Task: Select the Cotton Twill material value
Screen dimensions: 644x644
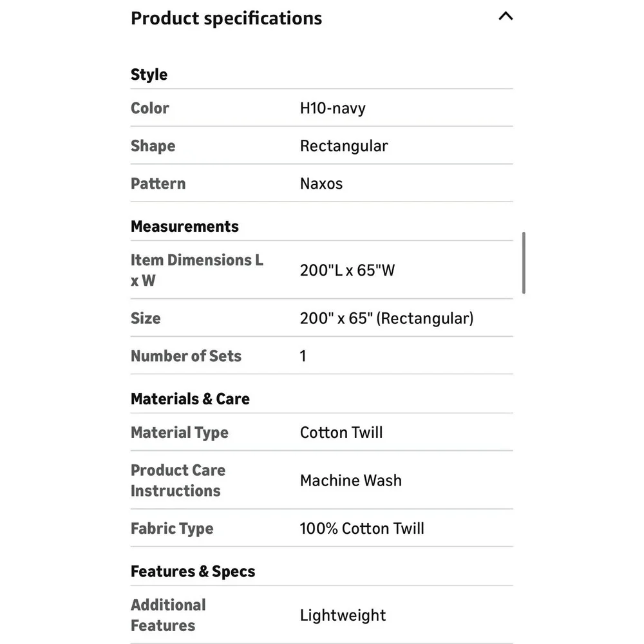Action: pos(341,433)
